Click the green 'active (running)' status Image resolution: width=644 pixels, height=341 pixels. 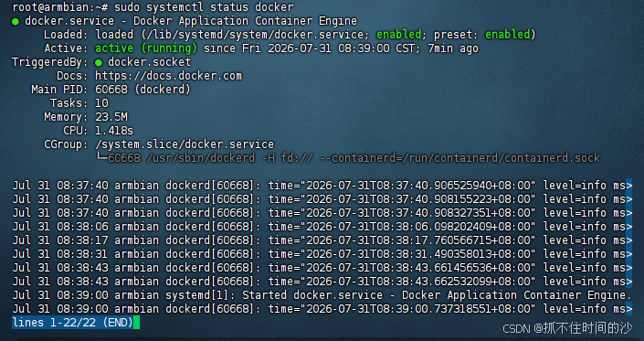[x=146, y=48]
